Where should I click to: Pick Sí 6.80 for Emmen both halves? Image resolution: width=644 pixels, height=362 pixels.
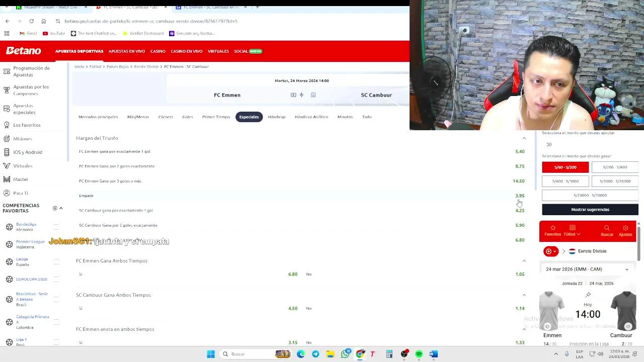pyautogui.click(x=293, y=274)
